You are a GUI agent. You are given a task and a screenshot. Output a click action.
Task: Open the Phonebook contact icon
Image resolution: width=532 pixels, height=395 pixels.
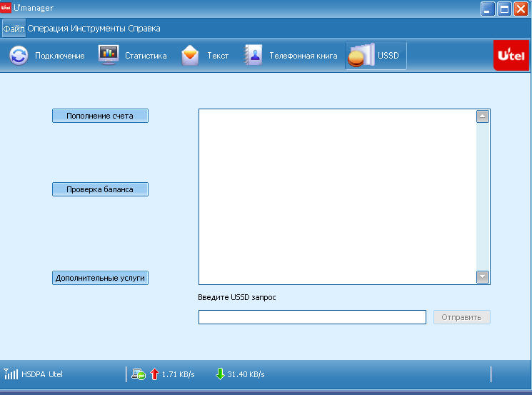click(x=253, y=55)
